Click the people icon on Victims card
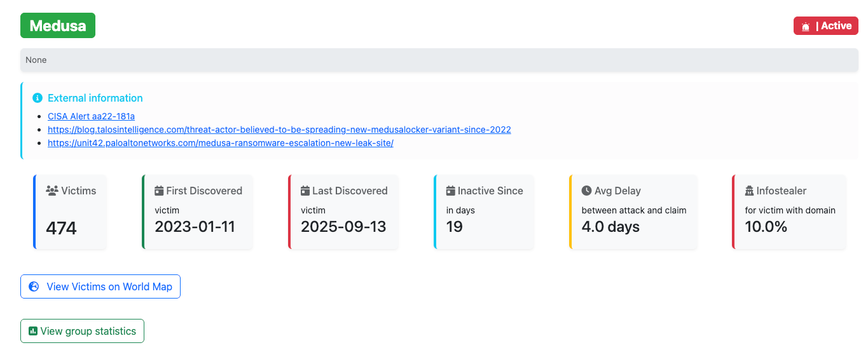868x350 pixels. pyautogui.click(x=52, y=191)
